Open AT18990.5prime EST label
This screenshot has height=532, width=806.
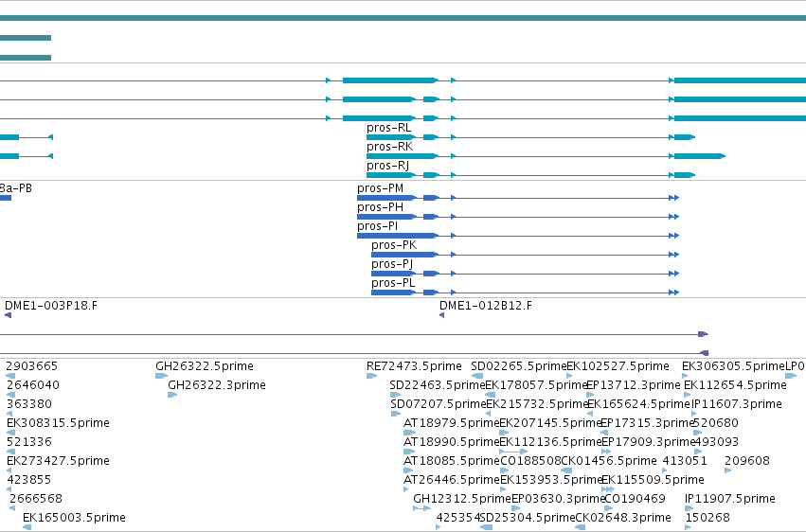[452, 442]
